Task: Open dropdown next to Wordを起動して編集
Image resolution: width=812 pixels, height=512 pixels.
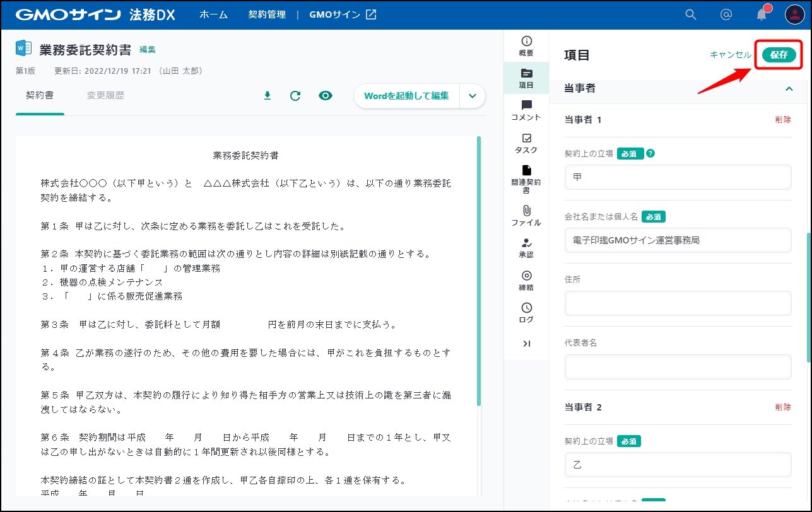Action: [473, 96]
